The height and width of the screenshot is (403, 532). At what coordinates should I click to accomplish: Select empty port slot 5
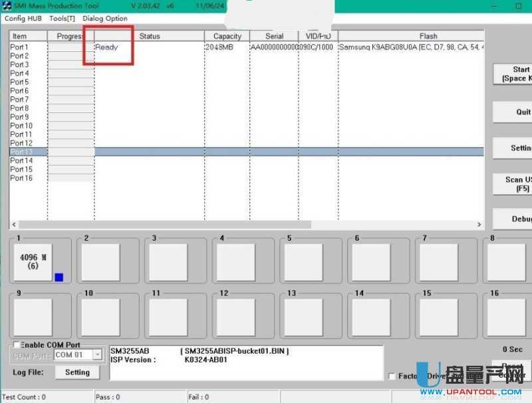(303, 262)
